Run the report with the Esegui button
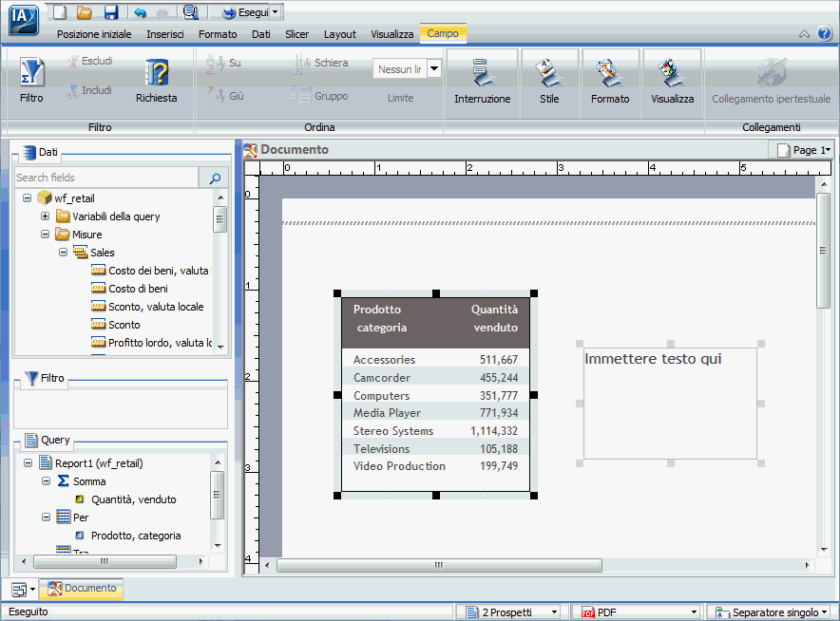840x621 pixels. [245, 12]
